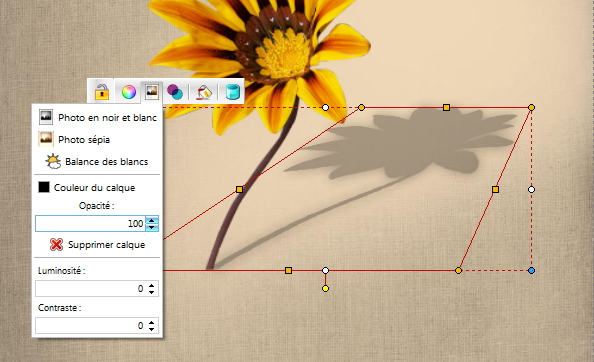Click the red X delete icon
Image resolution: width=594 pixels, height=362 pixels.
pyautogui.click(x=56, y=245)
